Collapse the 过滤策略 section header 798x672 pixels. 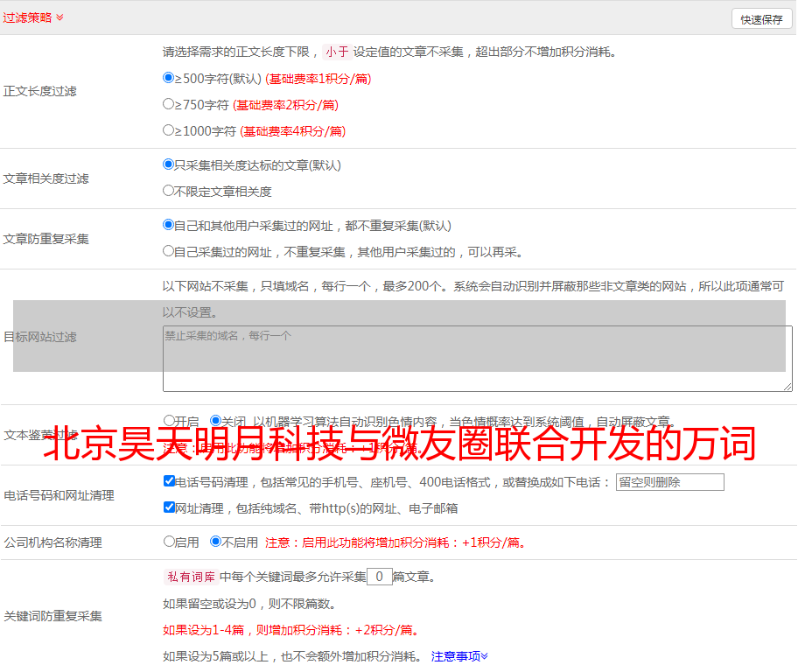tap(33, 17)
